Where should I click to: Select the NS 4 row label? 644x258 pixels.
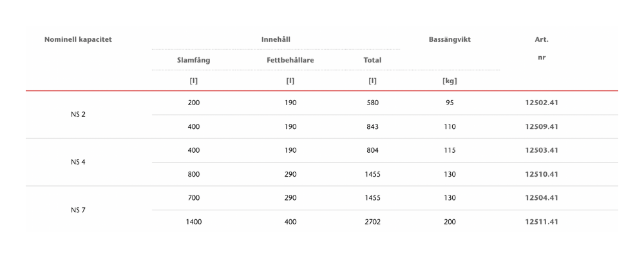[x=78, y=162]
